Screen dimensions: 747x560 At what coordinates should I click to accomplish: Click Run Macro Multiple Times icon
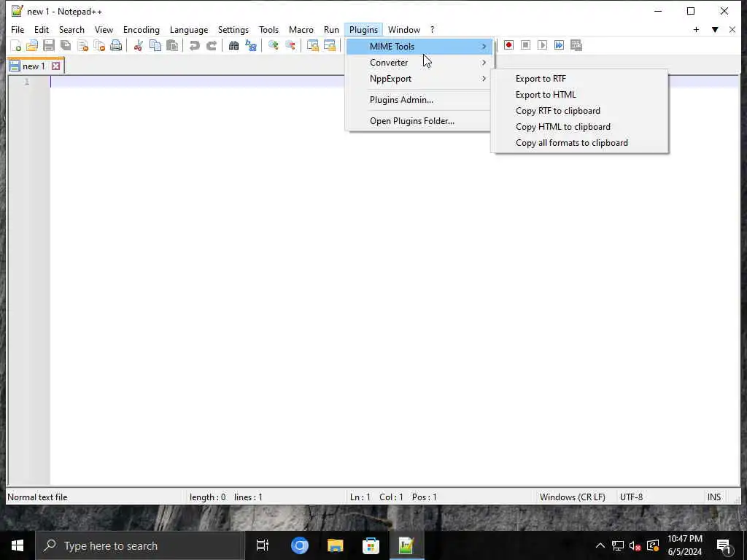coord(560,45)
